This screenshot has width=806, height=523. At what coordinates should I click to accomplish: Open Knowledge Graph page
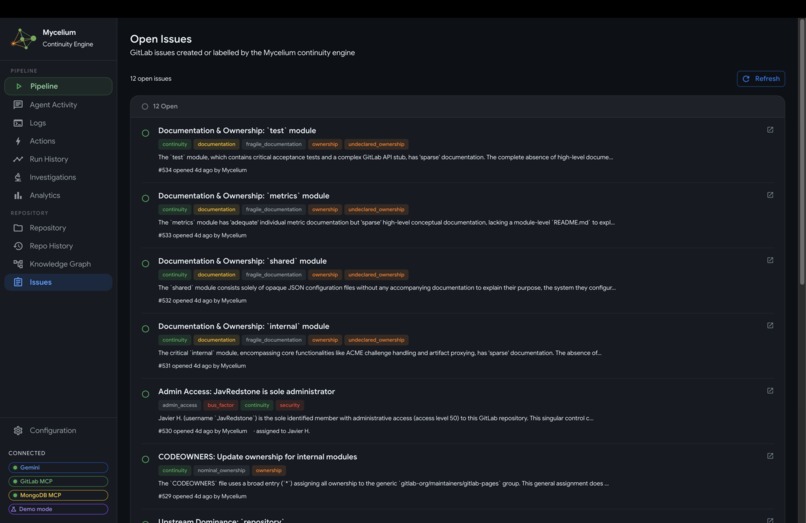click(58, 264)
